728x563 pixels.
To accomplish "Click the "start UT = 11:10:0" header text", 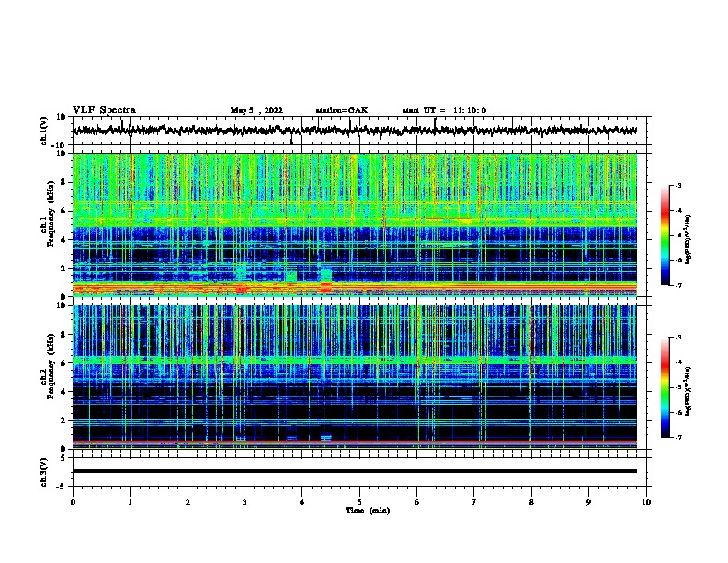I will click(x=444, y=110).
